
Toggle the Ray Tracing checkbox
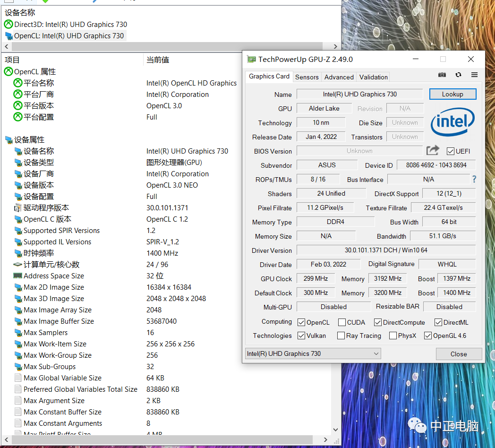coord(341,336)
